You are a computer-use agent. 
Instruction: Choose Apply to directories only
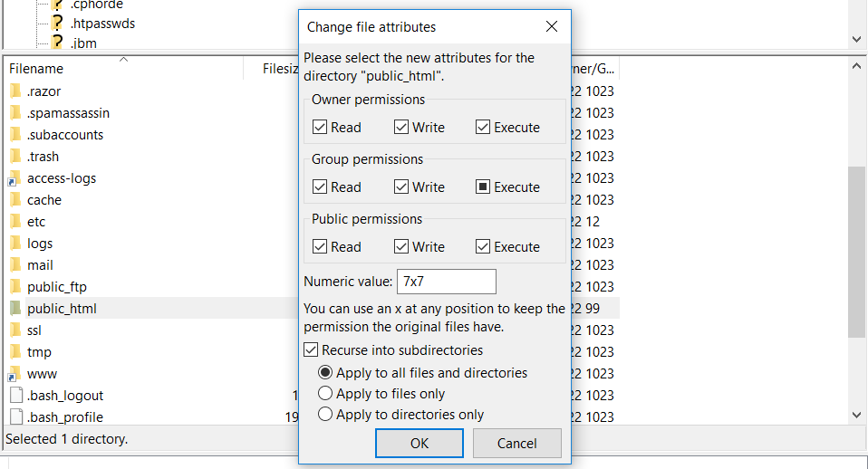click(x=325, y=415)
